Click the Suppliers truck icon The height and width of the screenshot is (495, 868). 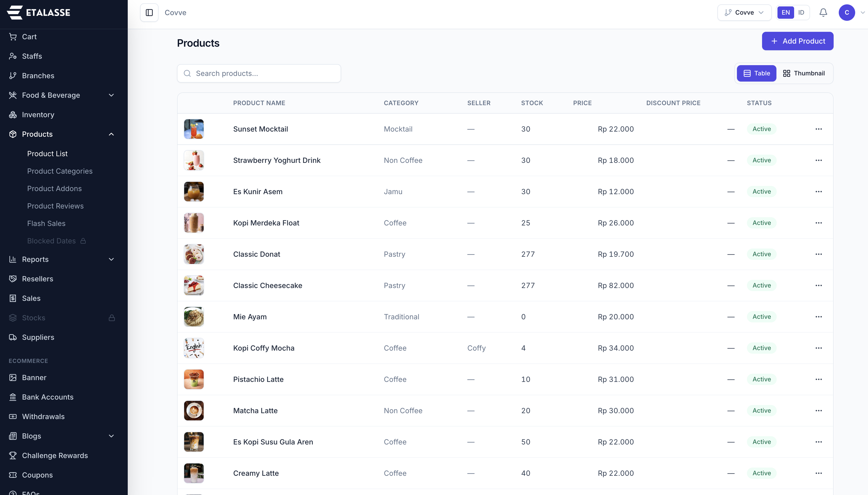(13, 337)
